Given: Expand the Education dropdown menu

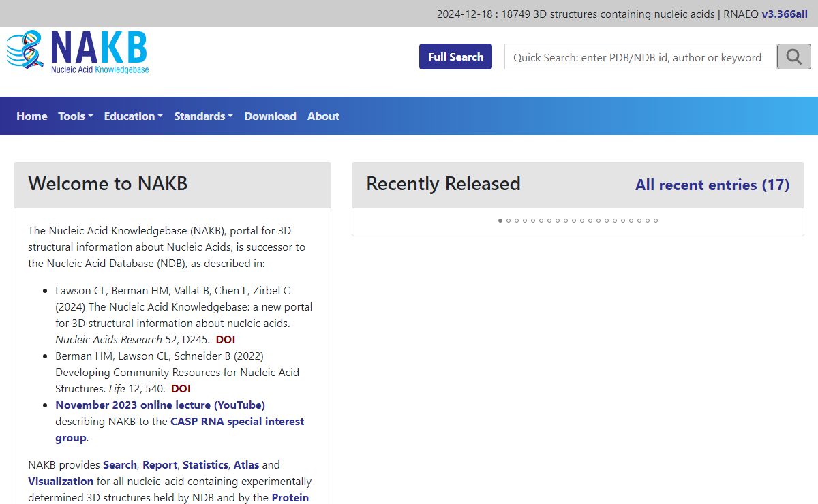Looking at the screenshot, I should (134, 116).
